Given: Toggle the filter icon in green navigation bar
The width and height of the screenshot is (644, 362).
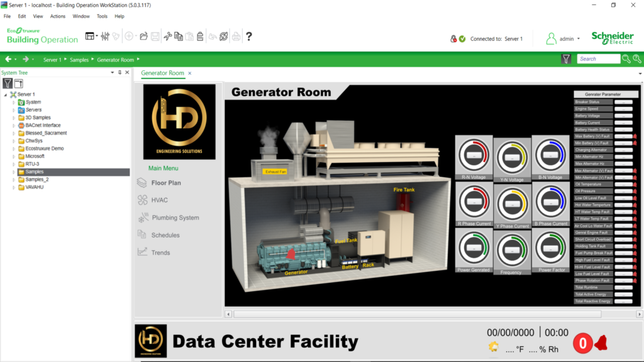Looking at the screenshot, I should [566, 59].
